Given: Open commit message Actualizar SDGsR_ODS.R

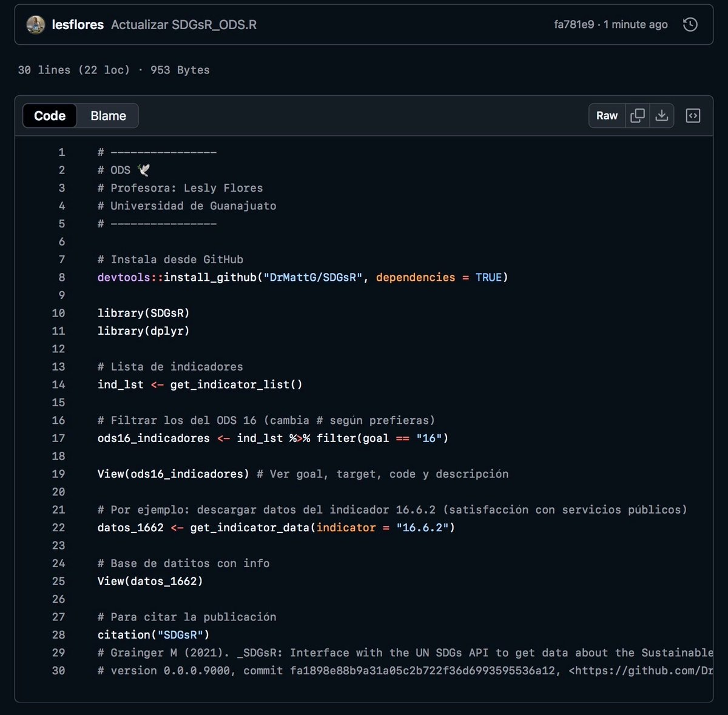Looking at the screenshot, I should 183,25.
